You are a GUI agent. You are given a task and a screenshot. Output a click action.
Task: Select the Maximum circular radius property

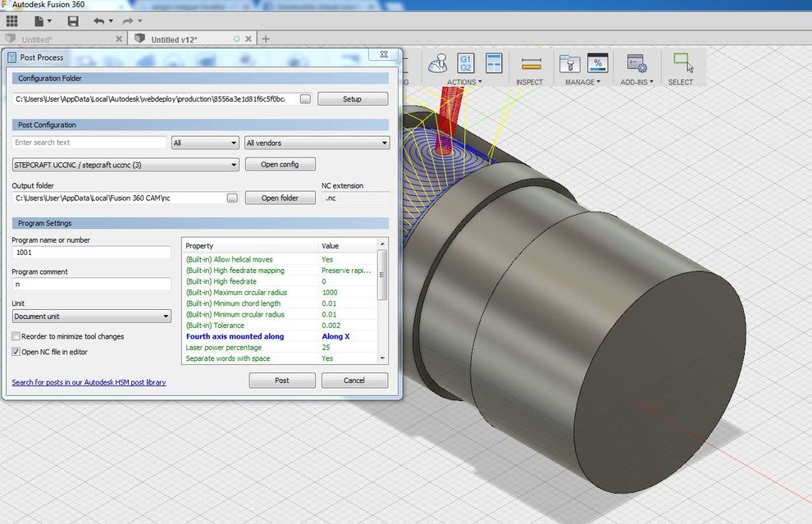click(236, 292)
